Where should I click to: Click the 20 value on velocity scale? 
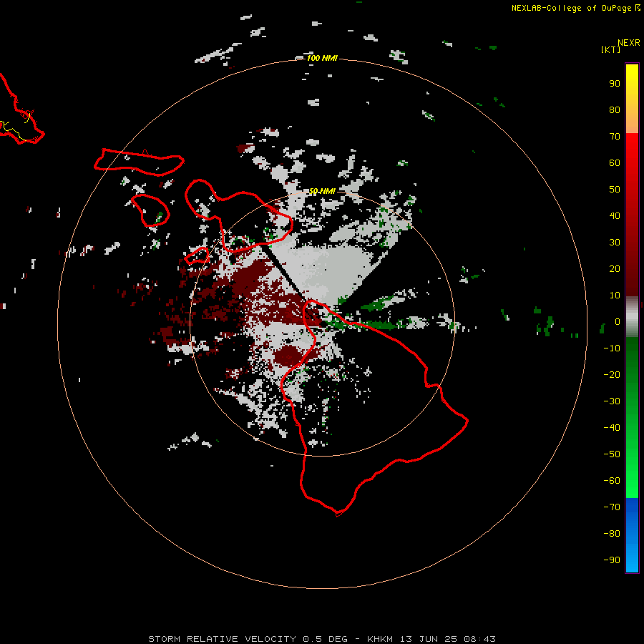click(615, 268)
